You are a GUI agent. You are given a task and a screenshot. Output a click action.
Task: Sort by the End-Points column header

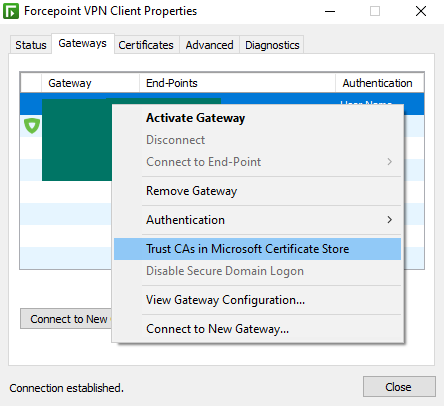pos(237,83)
